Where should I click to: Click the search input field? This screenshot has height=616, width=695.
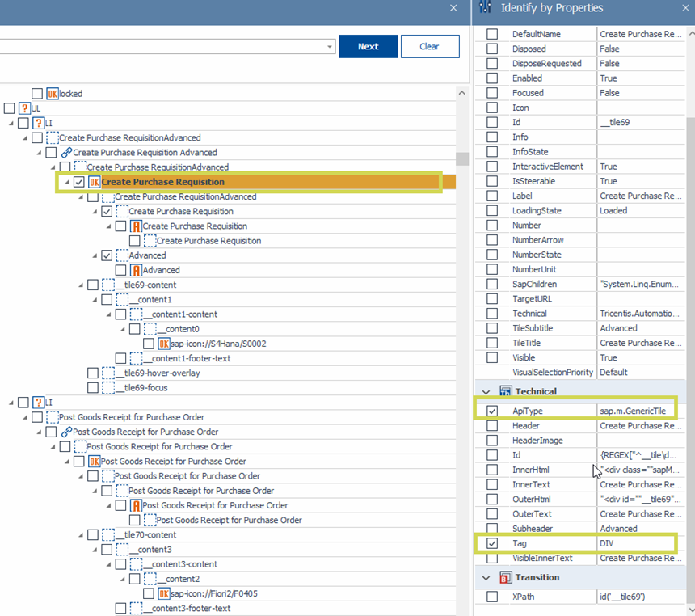click(162, 47)
